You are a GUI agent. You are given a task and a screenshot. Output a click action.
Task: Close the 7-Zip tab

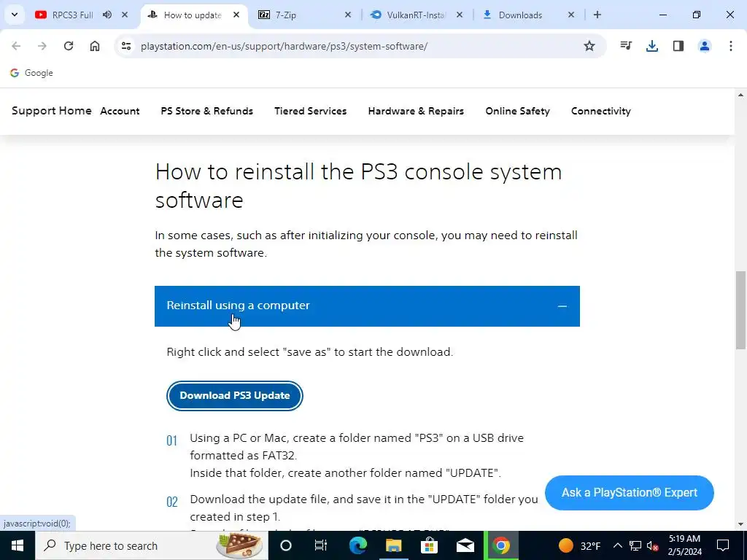(348, 15)
